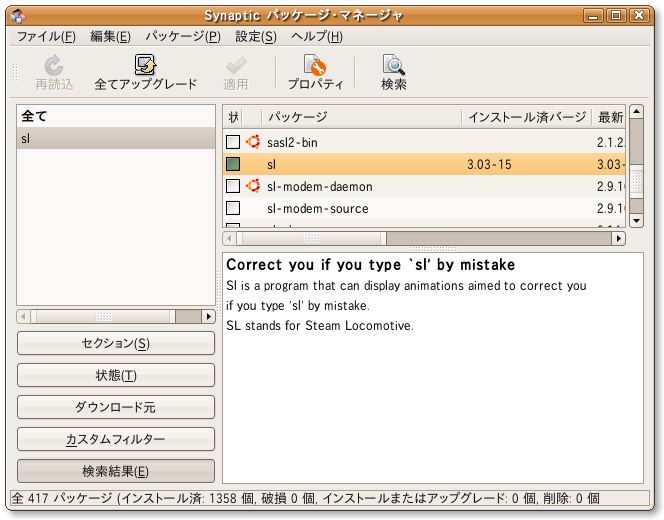Image resolution: width=664 pixels, height=520 pixels.
Task: Click the ダウンロード元 button
Action: [x=116, y=407]
